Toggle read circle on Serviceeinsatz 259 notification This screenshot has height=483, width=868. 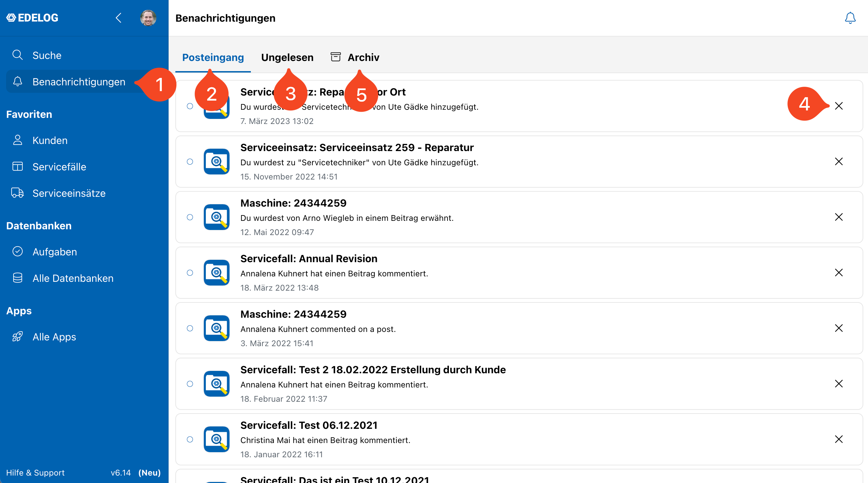[190, 162]
